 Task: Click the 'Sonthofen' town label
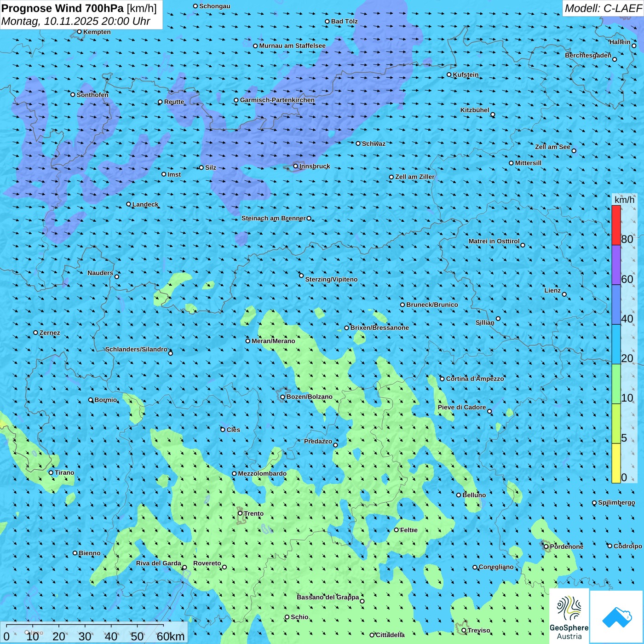(x=92, y=95)
